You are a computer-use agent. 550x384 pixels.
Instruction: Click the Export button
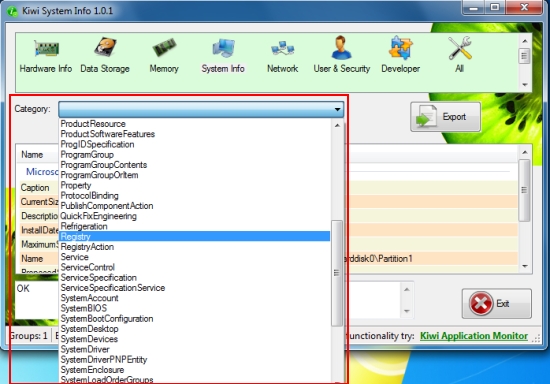click(445, 117)
